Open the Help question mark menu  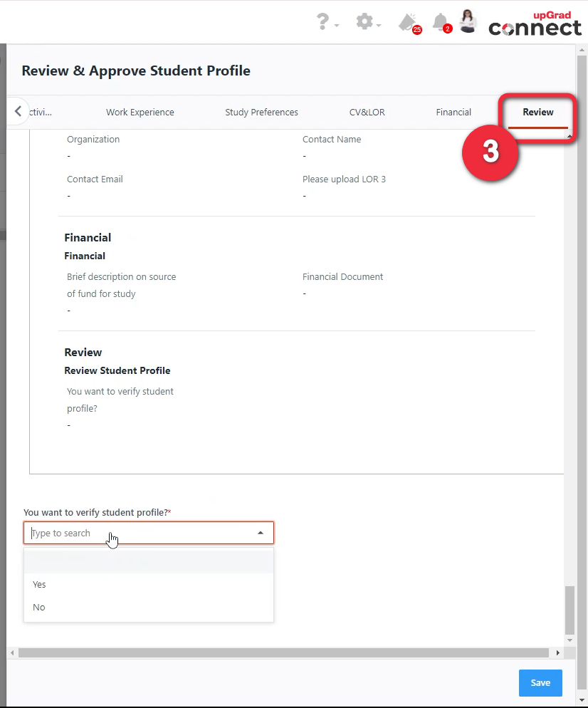click(325, 22)
